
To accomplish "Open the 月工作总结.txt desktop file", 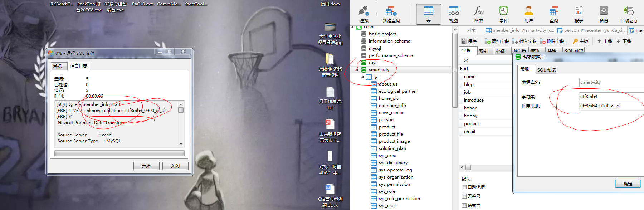I will (330, 98).
